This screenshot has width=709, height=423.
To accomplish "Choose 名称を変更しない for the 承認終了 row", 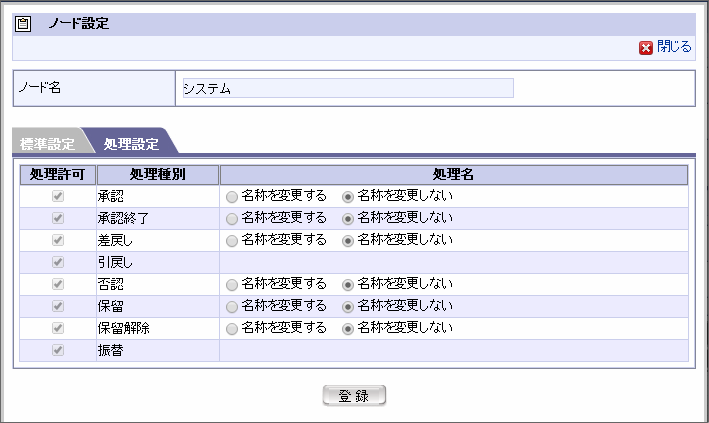I will (348, 219).
